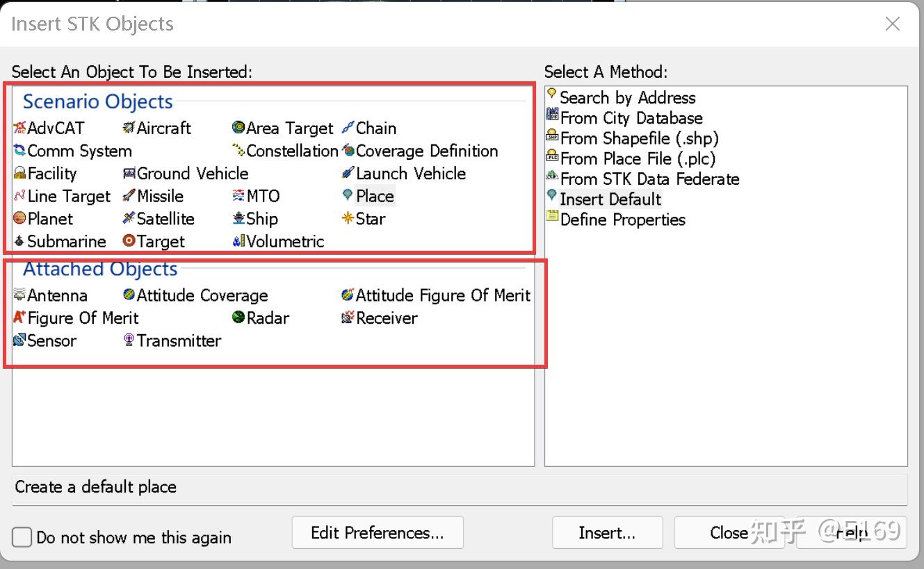Choose the Radar object icon

tap(238, 318)
